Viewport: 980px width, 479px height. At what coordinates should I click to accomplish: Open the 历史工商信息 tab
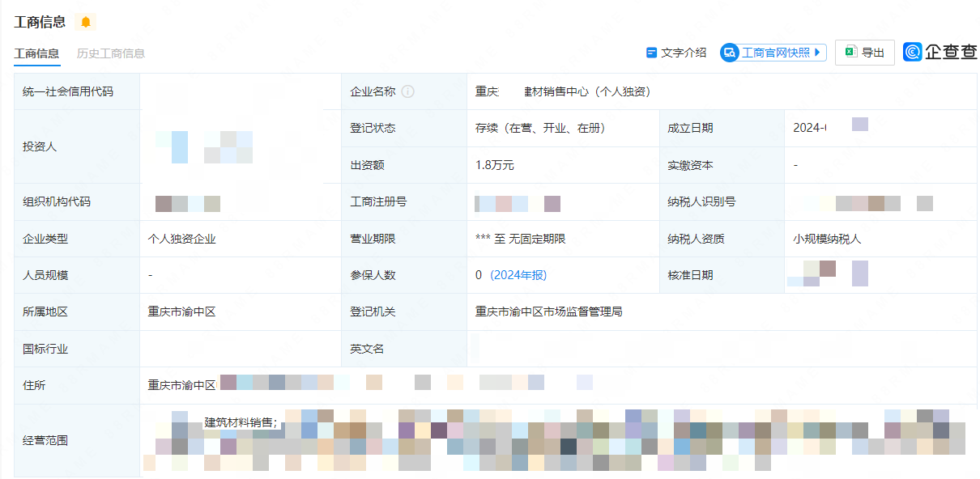pyautogui.click(x=111, y=53)
